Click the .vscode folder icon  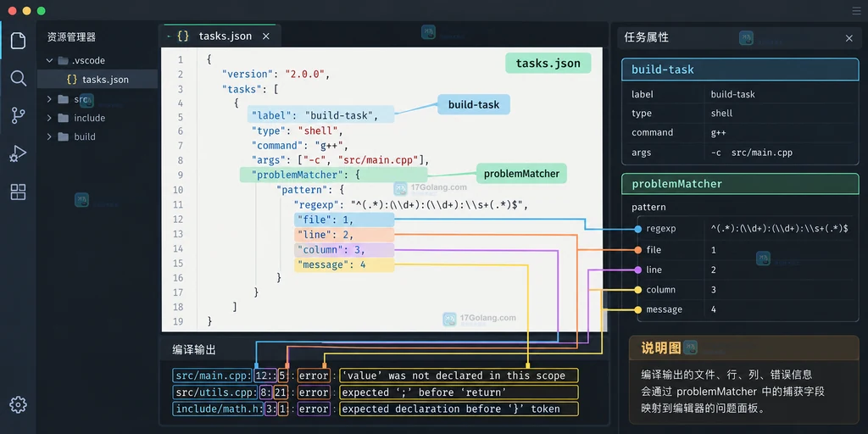coord(64,60)
